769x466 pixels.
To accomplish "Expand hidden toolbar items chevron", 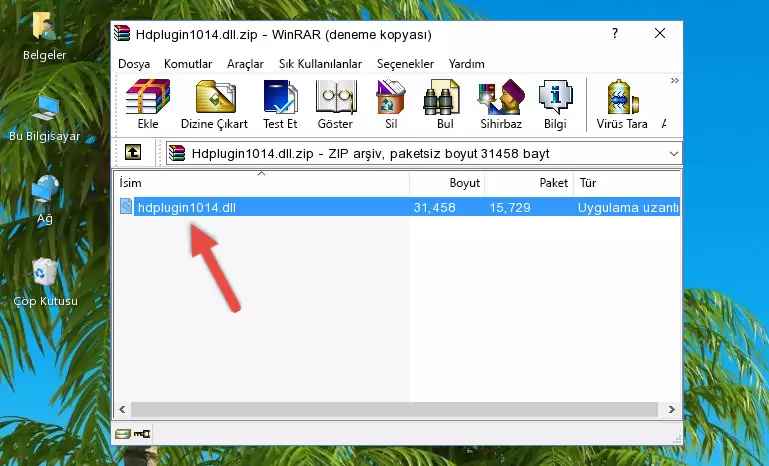I will (675, 80).
